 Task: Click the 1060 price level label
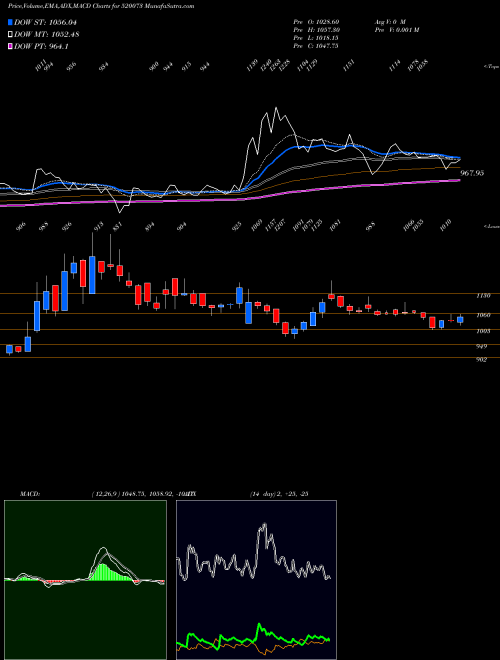click(x=483, y=315)
